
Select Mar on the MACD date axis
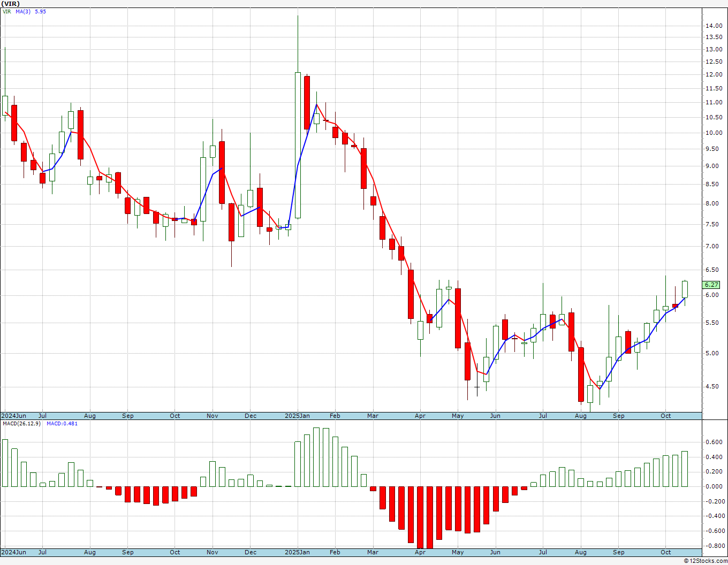(373, 552)
